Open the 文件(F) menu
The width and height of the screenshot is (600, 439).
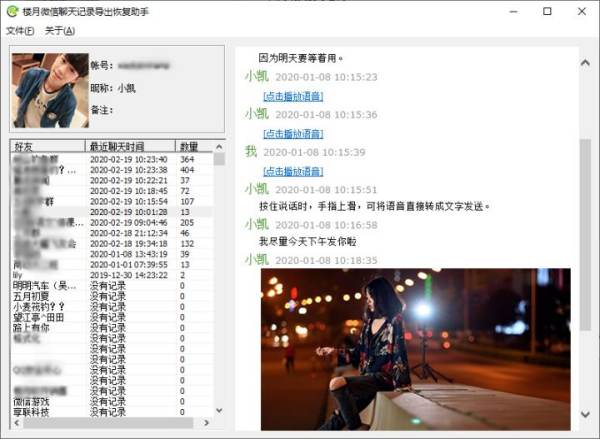click(19, 31)
